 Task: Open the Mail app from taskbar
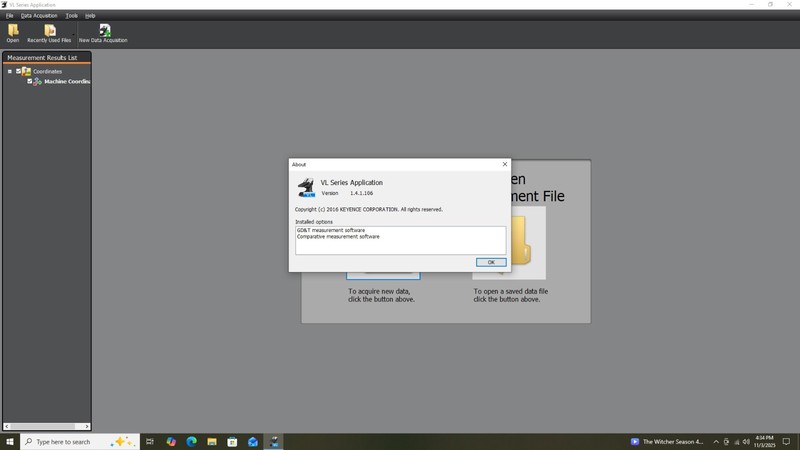pyautogui.click(x=253, y=442)
